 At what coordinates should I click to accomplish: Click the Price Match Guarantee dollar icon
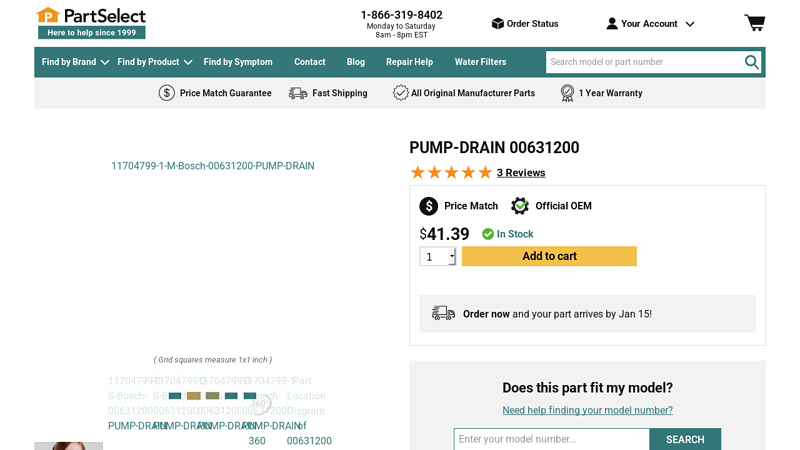pos(167,93)
